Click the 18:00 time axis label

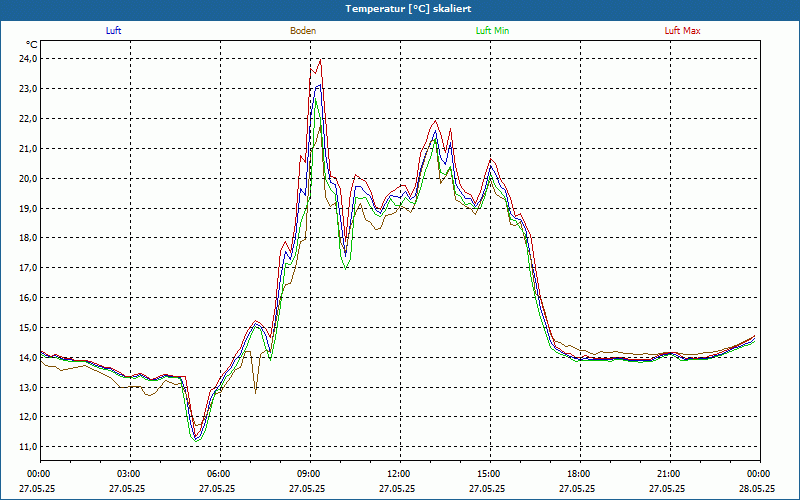pyautogui.click(x=580, y=474)
